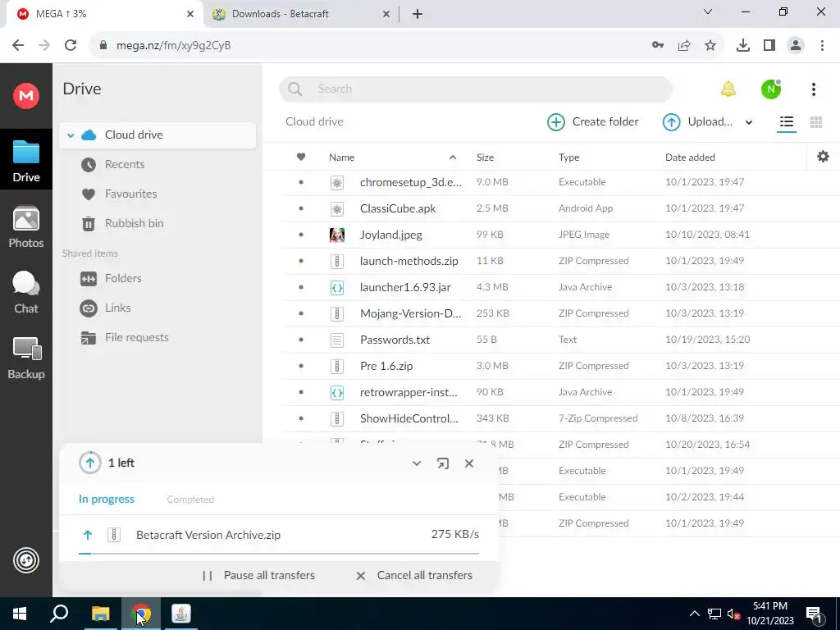840x630 pixels.
Task: Click Betacraft Version Archive.zip upload progress bar
Action: [279, 554]
